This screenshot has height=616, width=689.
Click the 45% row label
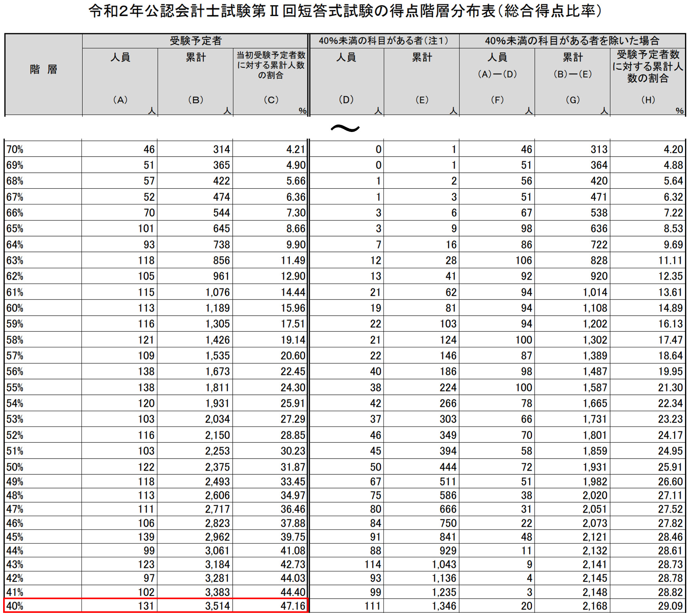(x=15, y=537)
